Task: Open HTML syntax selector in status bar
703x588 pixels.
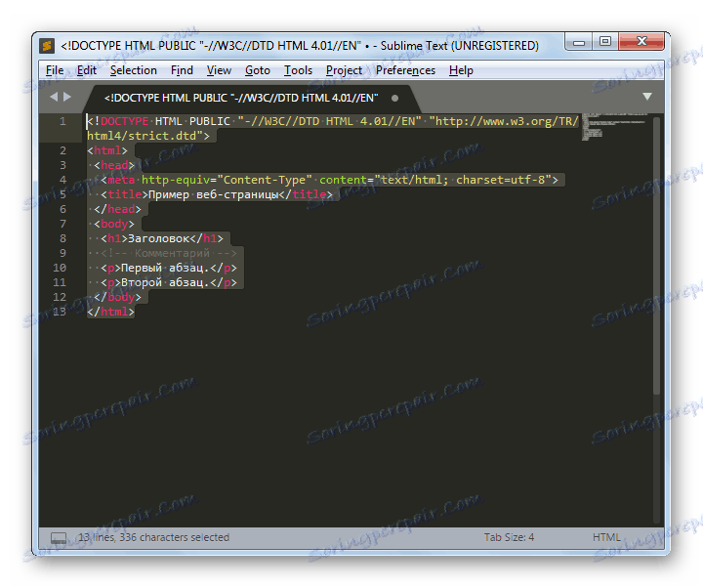Action: click(x=606, y=537)
